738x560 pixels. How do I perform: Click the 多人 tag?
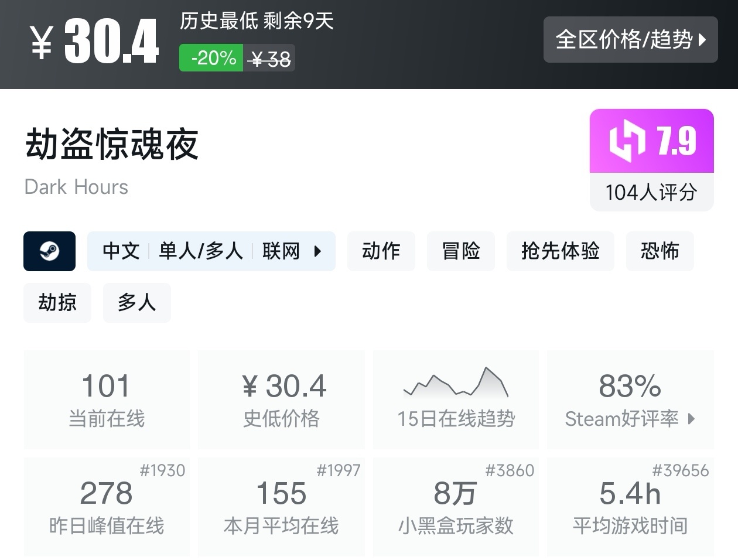pyautogui.click(x=136, y=303)
